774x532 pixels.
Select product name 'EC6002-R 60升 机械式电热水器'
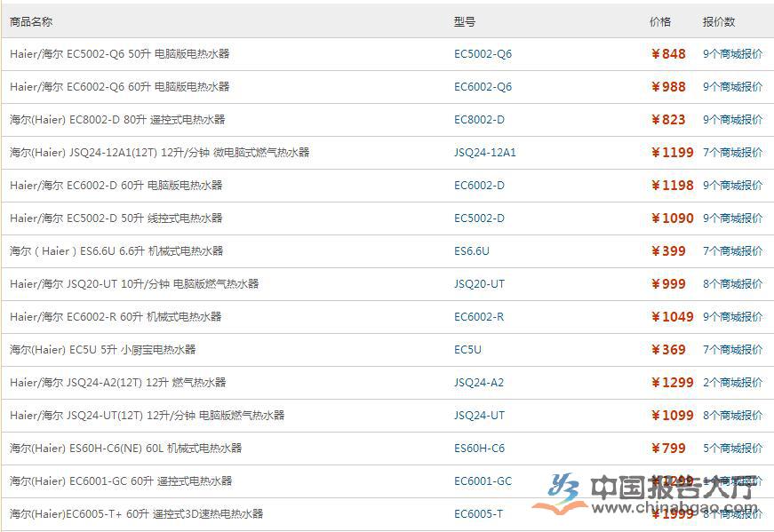click(x=144, y=317)
